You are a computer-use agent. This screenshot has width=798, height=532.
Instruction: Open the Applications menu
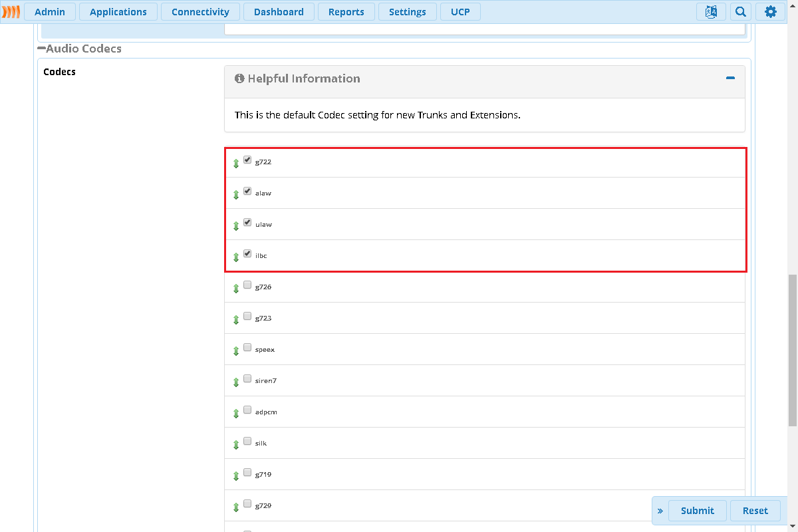point(118,12)
